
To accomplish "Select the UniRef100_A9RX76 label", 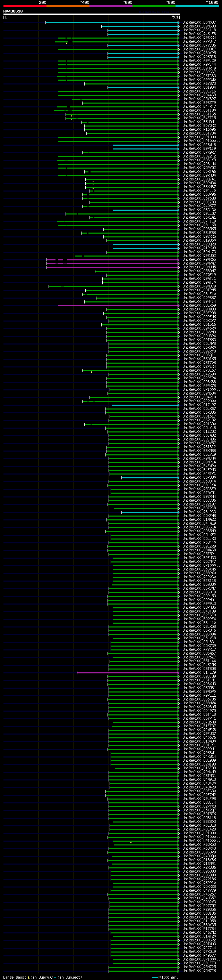I will coord(199,386).
